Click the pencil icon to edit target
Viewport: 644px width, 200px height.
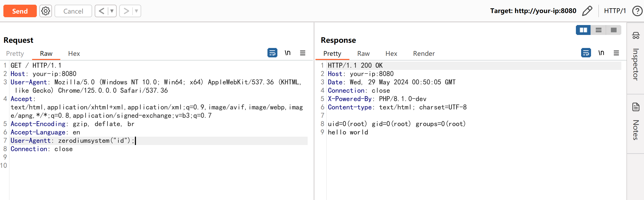pos(587,11)
